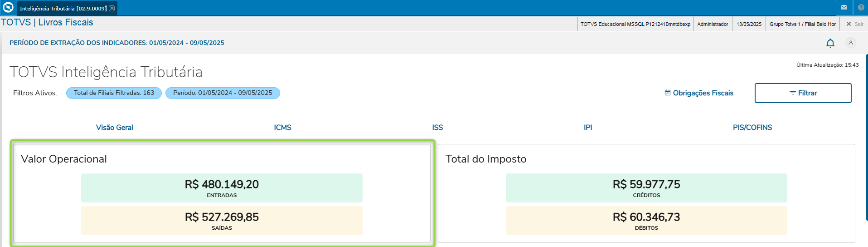Open the mail envelope icon
Screen dimensions: 868x247
(844, 8)
